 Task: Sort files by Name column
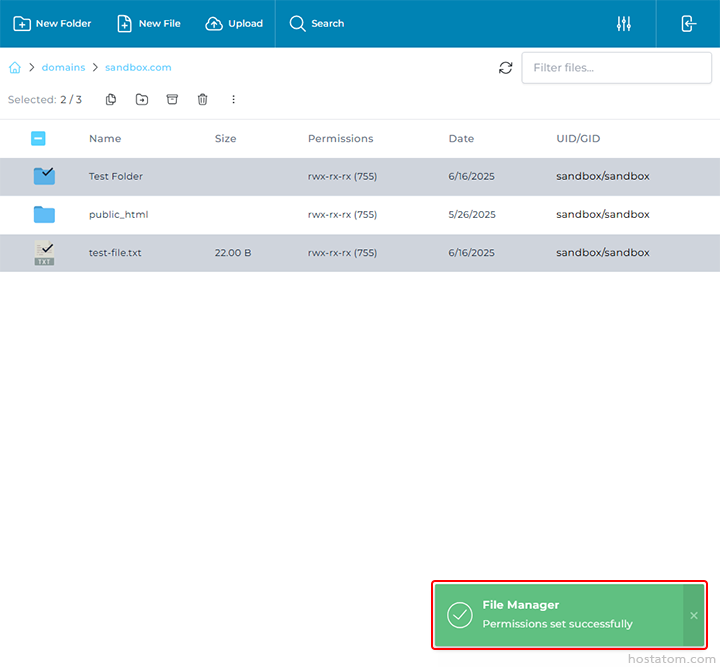[105, 139]
